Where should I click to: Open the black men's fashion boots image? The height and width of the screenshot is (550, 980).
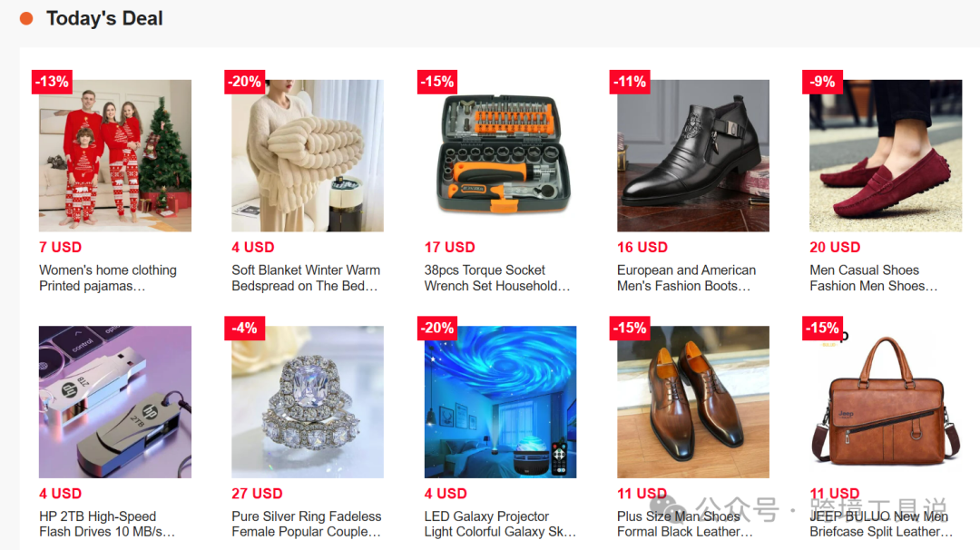point(693,155)
